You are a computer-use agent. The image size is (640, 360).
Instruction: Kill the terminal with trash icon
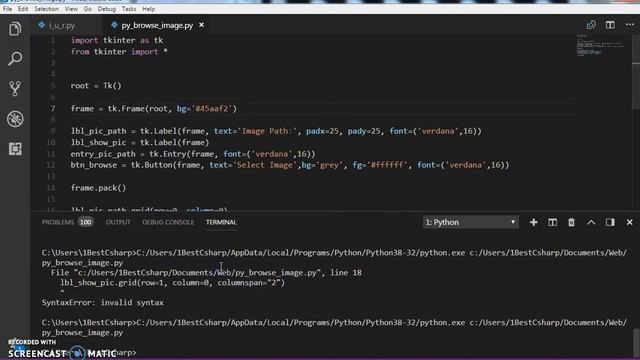point(571,222)
